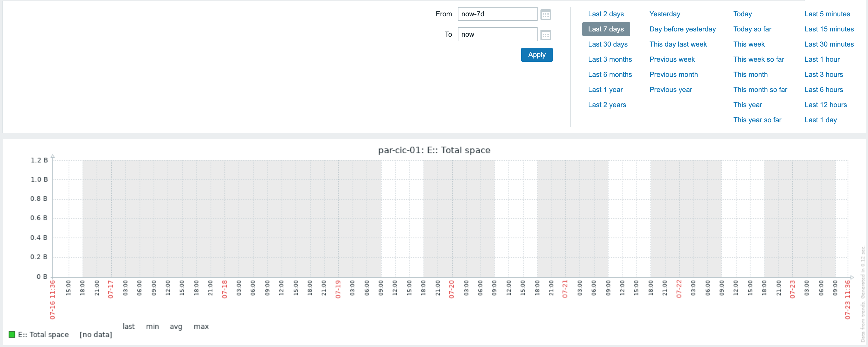Choose Previous week range
Screen dimensions: 868x347
672,59
